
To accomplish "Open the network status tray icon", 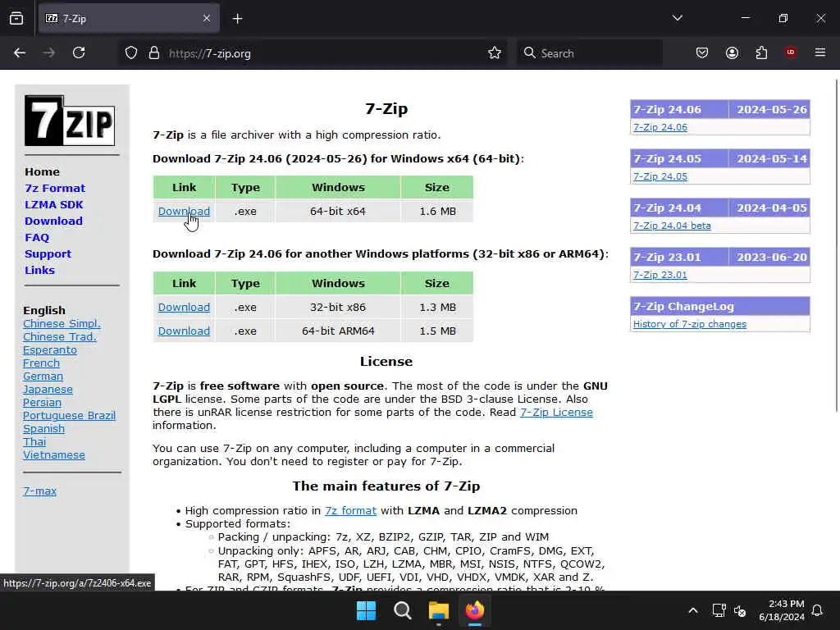I will click(719, 610).
